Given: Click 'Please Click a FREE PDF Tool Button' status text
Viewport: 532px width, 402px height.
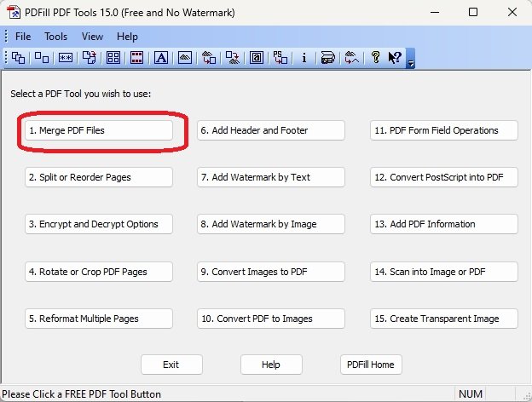Looking at the screenshot, I should (82, 394).
